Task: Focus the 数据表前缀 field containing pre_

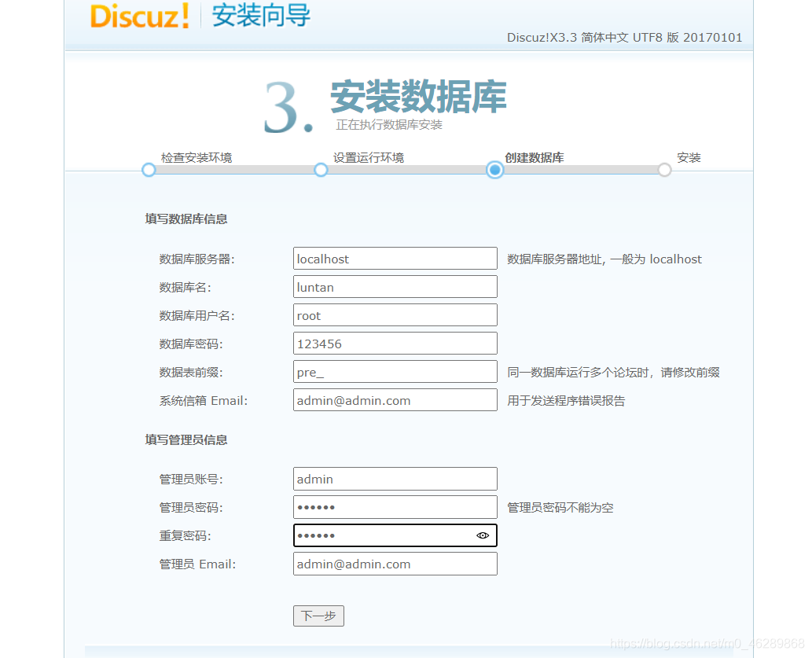Action: coord(395,372)
